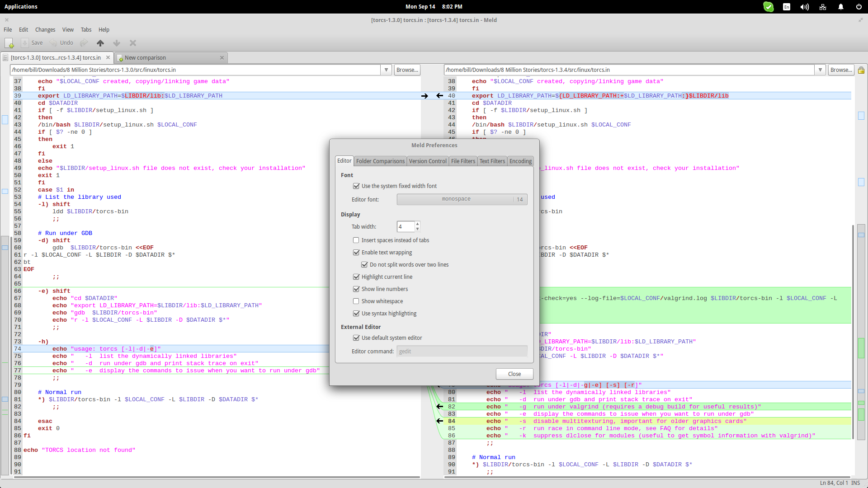The height and width of the screenshot is (488, 868).
Task: Click the left pane Browse button
Action: (x=407, y=70)
